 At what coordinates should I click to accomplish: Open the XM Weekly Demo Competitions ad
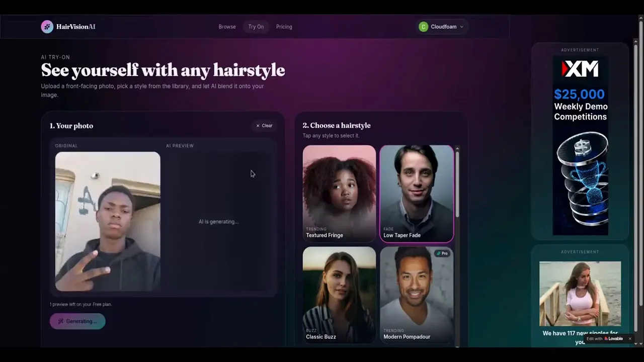click(x=580, y=145)
